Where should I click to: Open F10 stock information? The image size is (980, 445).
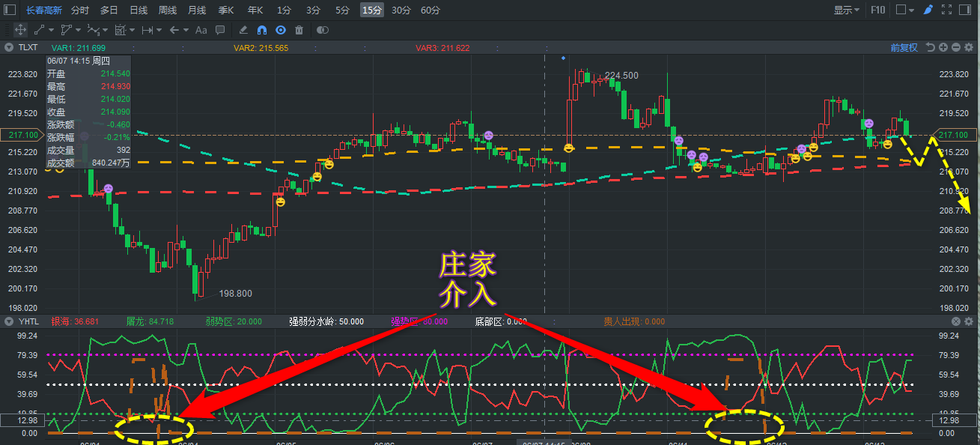pyautogui.click(x=877, y=9)
